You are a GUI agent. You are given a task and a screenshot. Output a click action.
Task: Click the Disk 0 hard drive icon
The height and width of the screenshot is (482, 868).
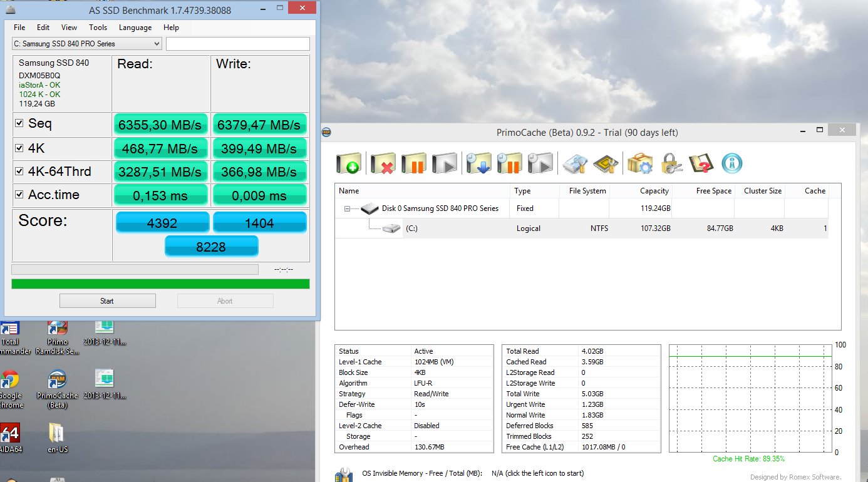(x=370, y=208)
